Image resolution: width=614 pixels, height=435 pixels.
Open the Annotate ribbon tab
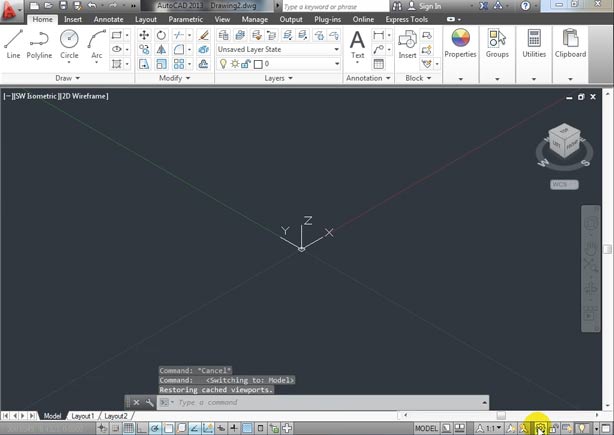108,19
